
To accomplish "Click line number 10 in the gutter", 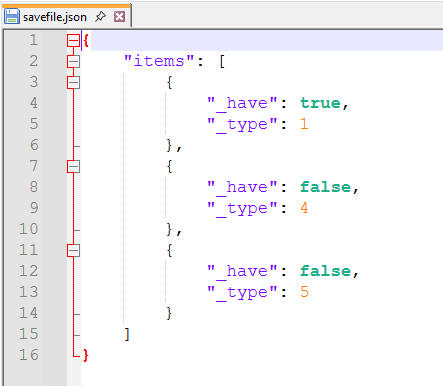I will [x=29, y=229].
